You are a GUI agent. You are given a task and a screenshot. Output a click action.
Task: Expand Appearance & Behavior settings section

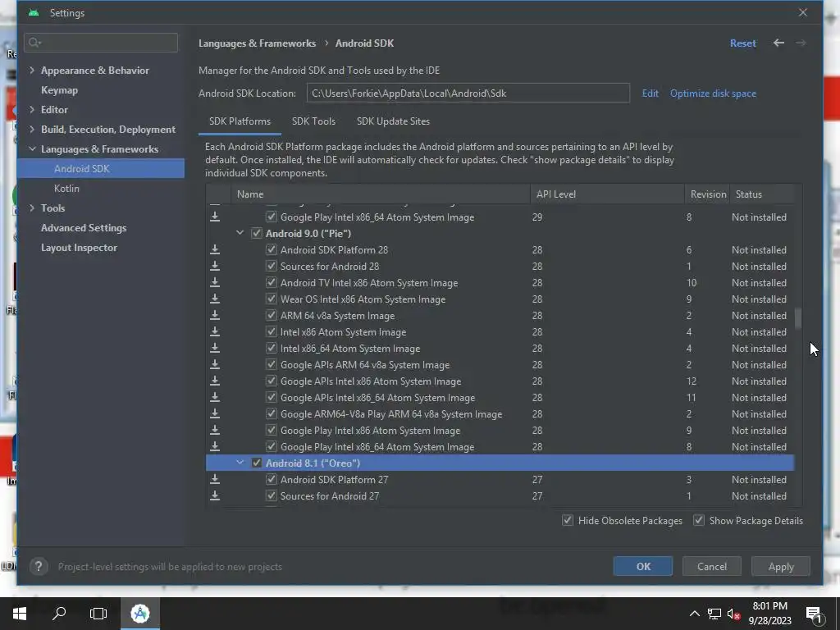32,71
